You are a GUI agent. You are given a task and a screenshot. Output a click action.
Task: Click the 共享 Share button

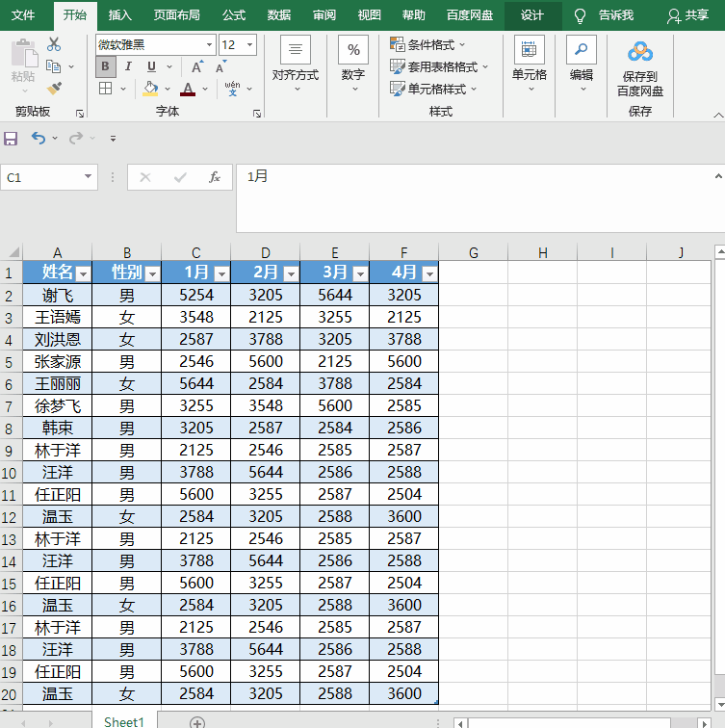pos(688,15)
